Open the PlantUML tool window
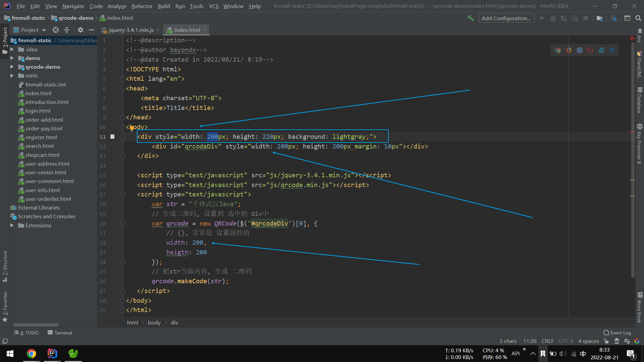644x362 pixels. [640, 64]
